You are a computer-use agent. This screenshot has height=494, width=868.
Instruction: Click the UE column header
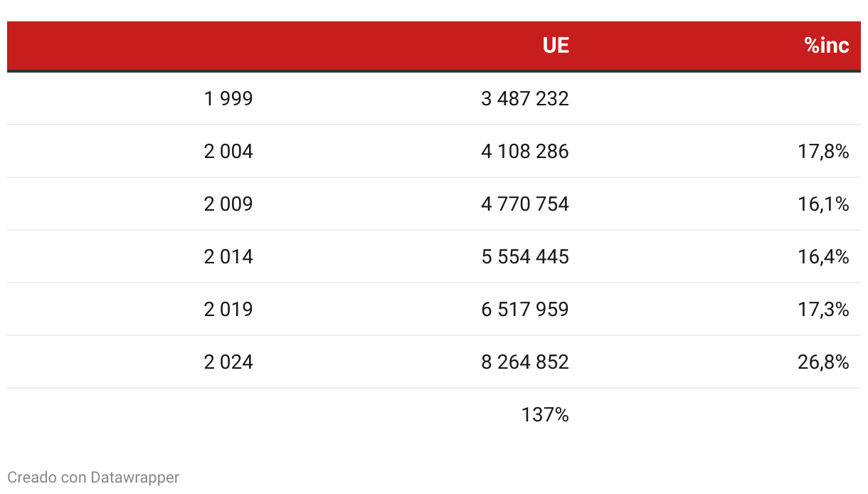[555, 46]
